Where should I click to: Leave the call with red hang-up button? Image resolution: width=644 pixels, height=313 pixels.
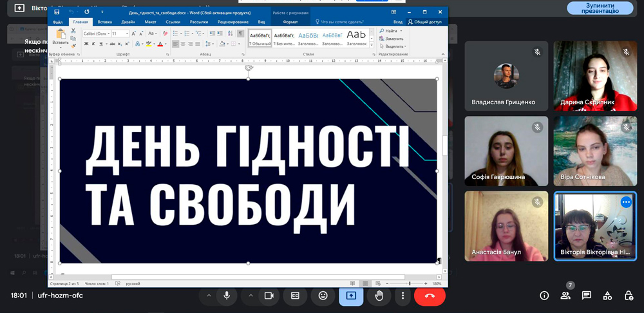430,296
